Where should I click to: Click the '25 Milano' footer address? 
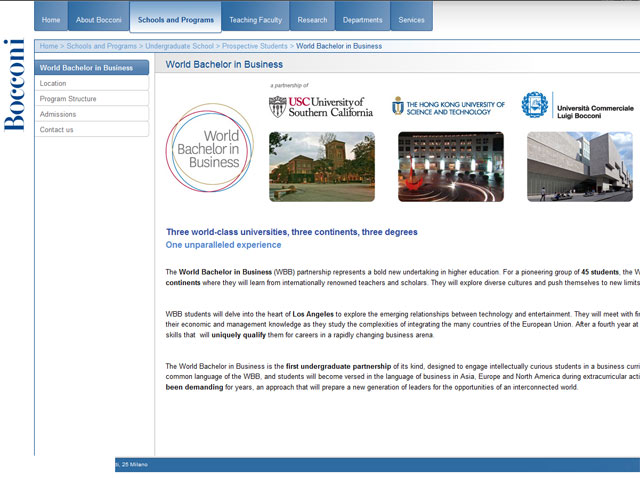133,465
